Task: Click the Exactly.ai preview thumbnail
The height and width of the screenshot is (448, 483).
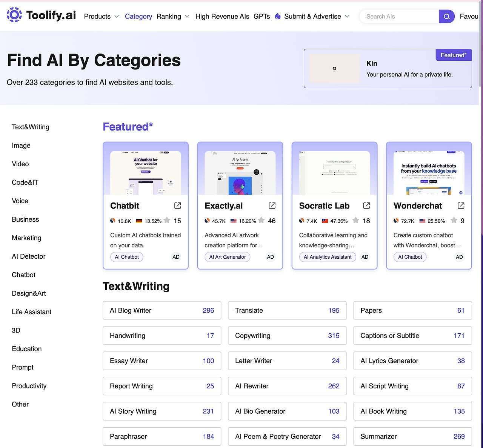Action: (240, 173)
